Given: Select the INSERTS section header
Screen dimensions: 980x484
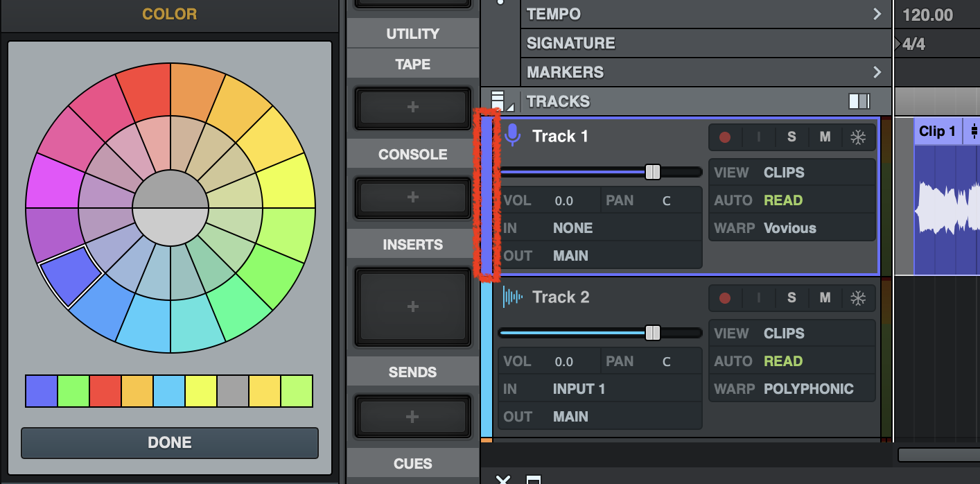Looking at the screenshot, I should click(412, 245).
